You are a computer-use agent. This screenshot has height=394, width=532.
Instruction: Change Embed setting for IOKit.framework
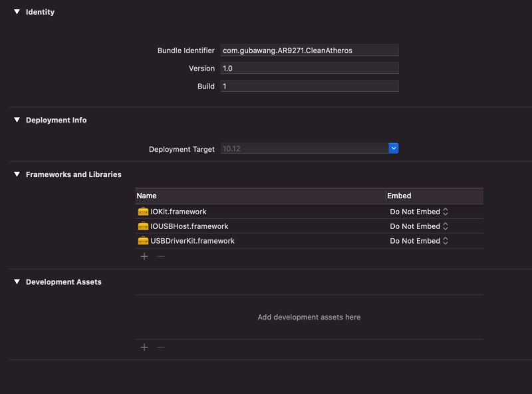click(x=419, y=210)
